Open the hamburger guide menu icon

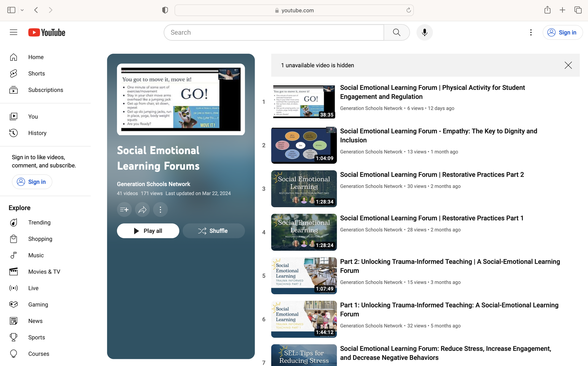tap(14, 32)
